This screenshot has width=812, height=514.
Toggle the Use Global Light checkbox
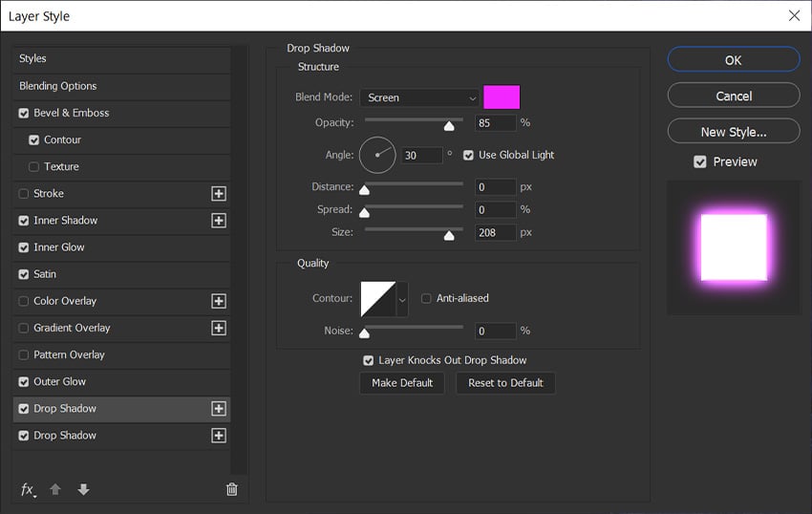468,155
